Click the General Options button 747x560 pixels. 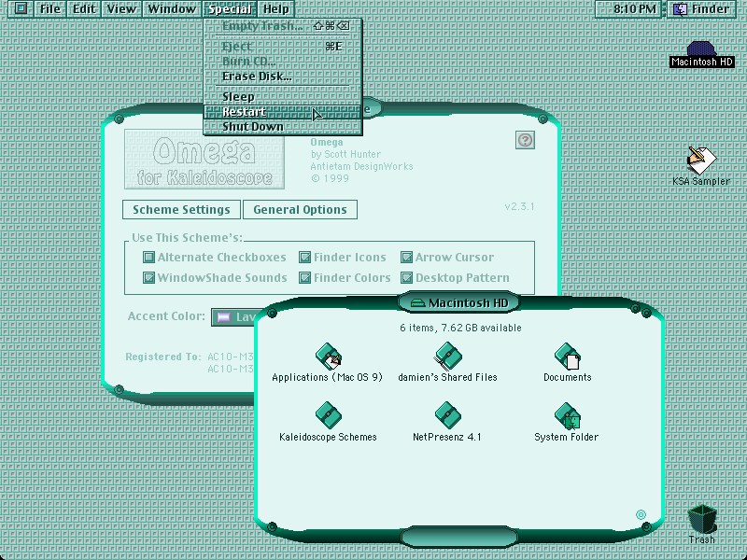click(x=300, y=209)
